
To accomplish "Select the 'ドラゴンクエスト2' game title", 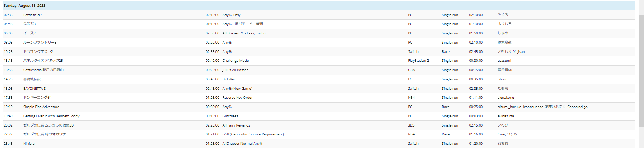I will [x=38, y=52].
